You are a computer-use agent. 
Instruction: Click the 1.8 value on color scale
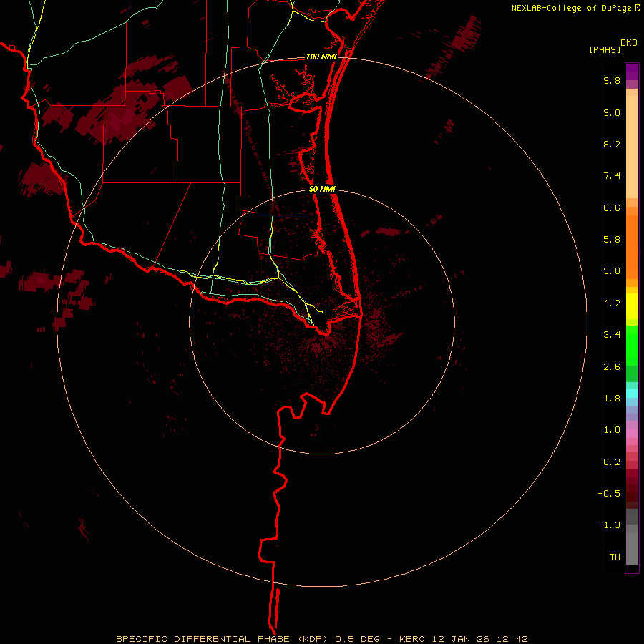(x=612, y=399)
